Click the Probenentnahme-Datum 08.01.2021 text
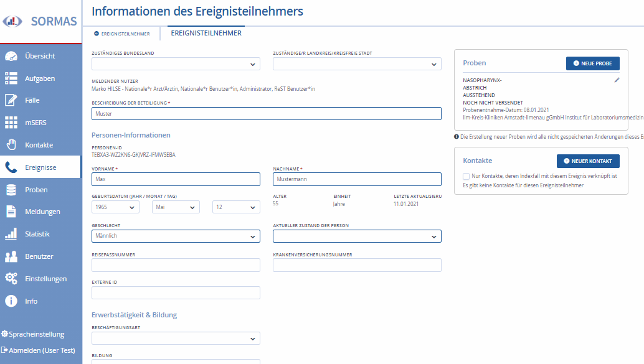The width and height of the screenshot is (644, 364). pos(506,110)
